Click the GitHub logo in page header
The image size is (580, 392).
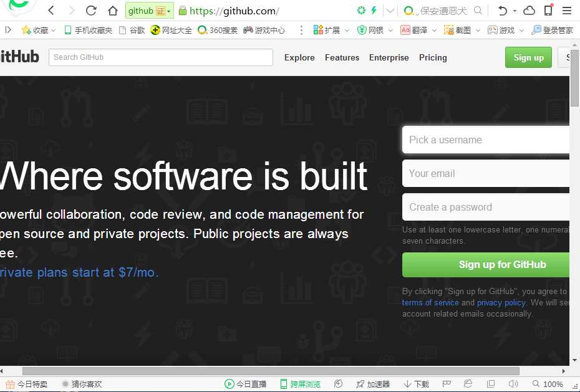point(19,57)
